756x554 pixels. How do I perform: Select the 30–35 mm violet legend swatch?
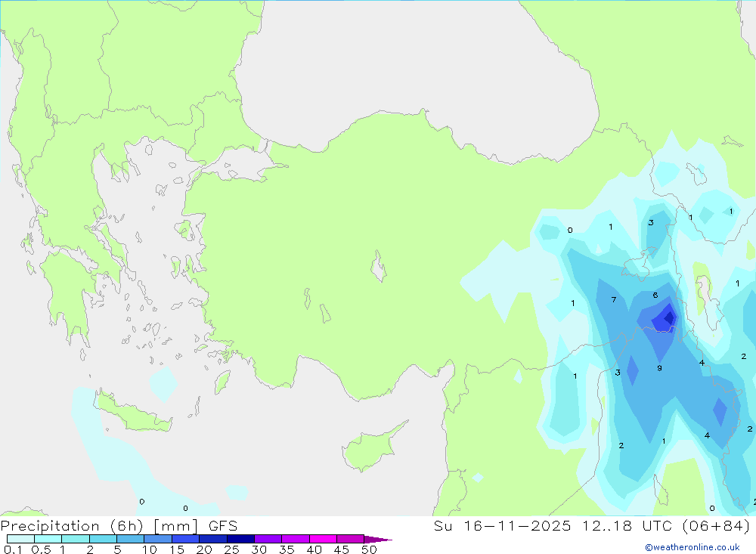click(x=268, y=539)
